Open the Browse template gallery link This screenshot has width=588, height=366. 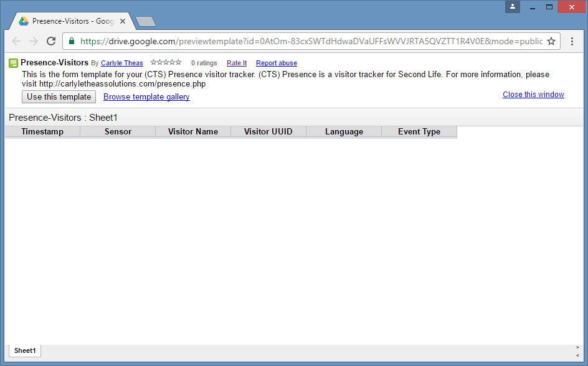pyautogui.click(x=146, y=96)
